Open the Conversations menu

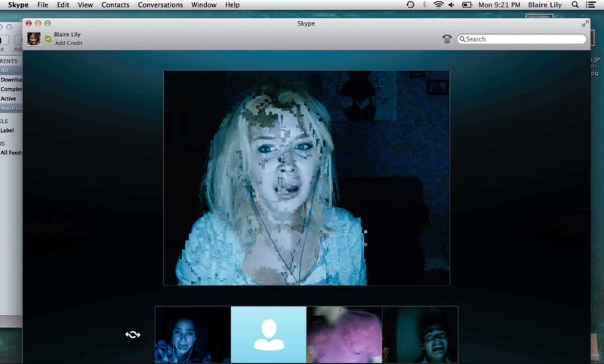pos(160,5)
